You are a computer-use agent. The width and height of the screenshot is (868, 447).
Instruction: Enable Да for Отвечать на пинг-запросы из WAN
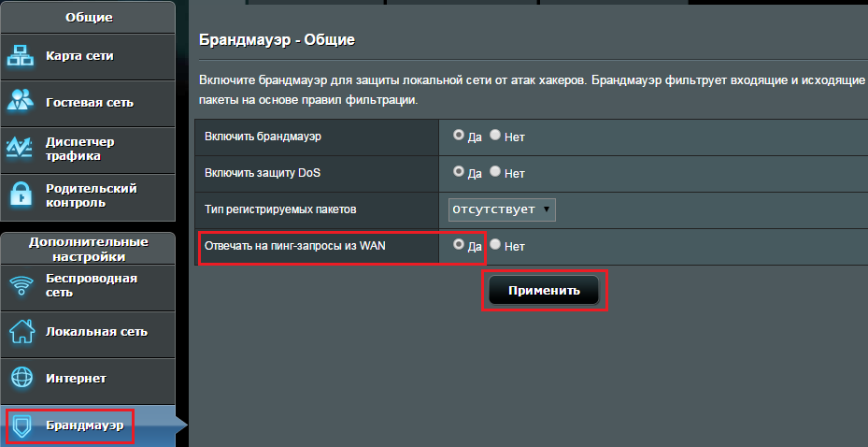click(x=459, y=244)
